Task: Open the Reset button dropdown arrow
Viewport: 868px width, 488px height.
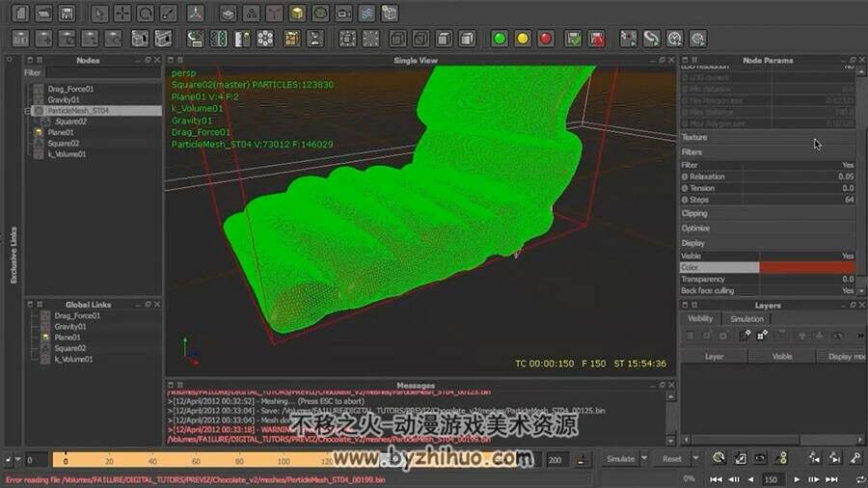Action: [x=695, y=458]
